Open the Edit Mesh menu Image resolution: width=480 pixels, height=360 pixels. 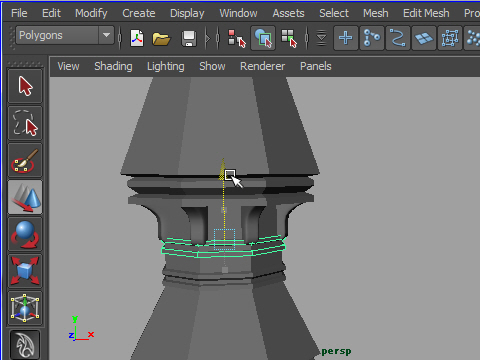pos(426,13)
